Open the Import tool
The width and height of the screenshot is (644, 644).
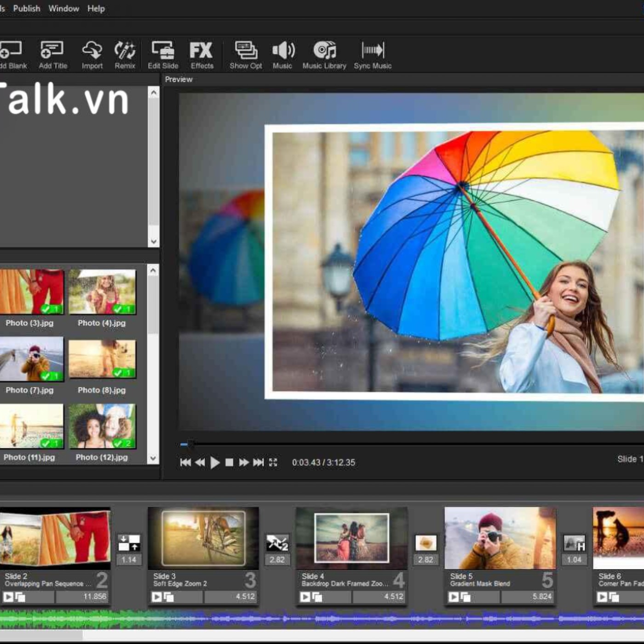(x=92, y=55)
